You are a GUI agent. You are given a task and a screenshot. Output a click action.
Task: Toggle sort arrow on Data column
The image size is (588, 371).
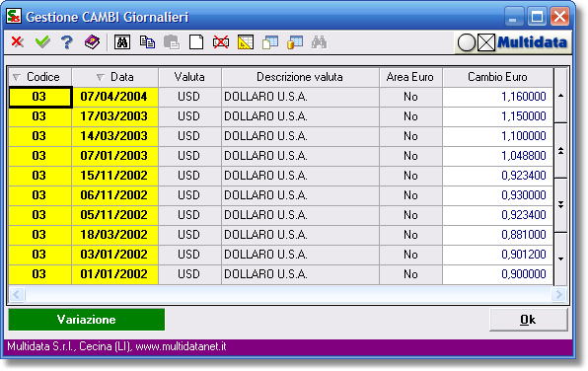[x=100, y=77]
